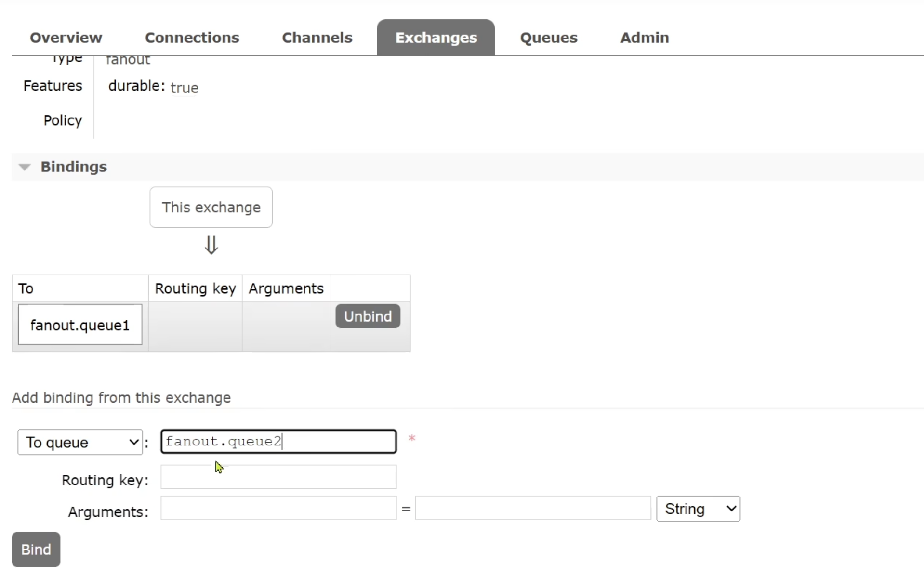This screenshot has width=924, height=576.
Task: Switch to the Connections tab
Action: [x=192, y=38]
